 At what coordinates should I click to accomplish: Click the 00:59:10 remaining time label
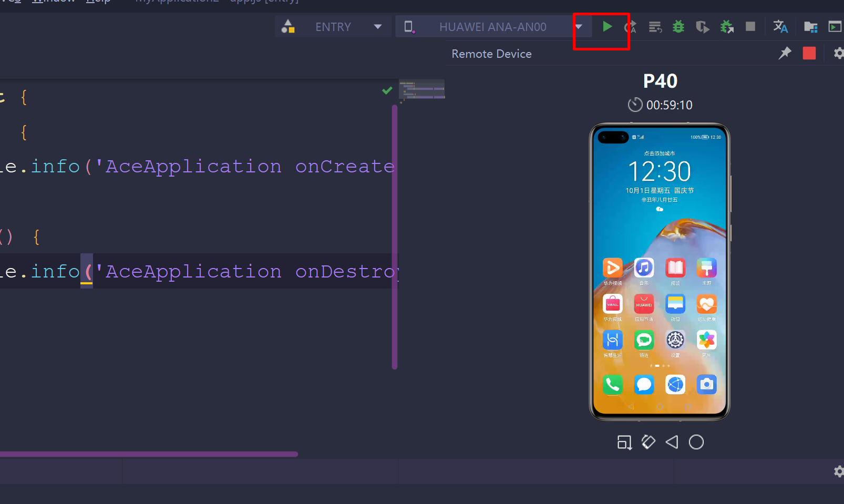669,105
